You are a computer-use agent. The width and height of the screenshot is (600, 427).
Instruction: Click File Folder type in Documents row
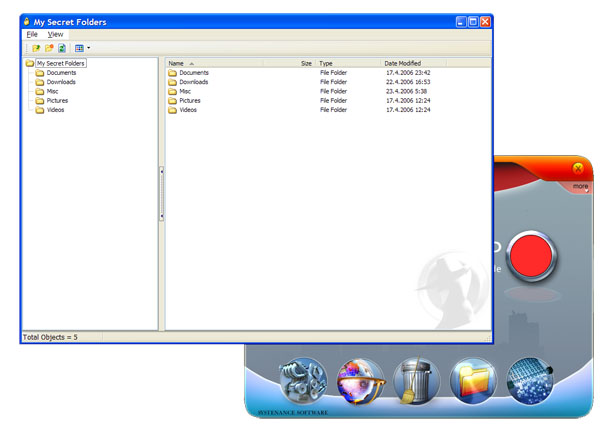pos(333,73)
